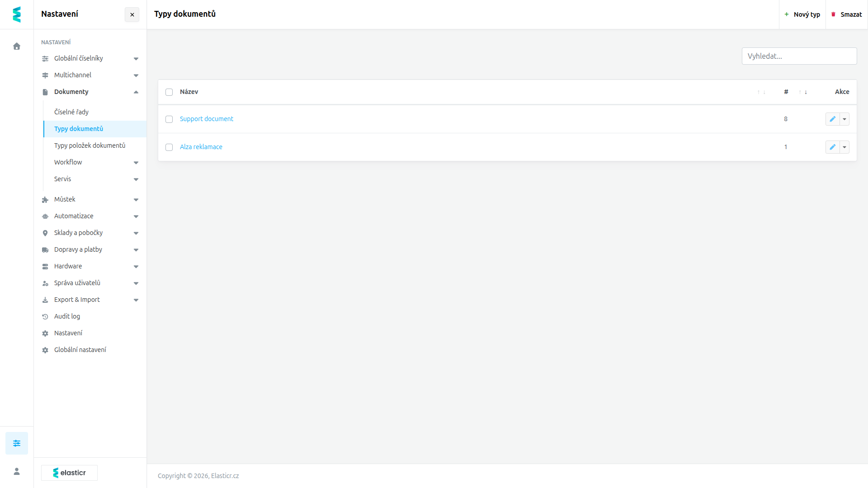
Task: Click the Globální číselníky sliders icon
Action: tap(45, 59)
